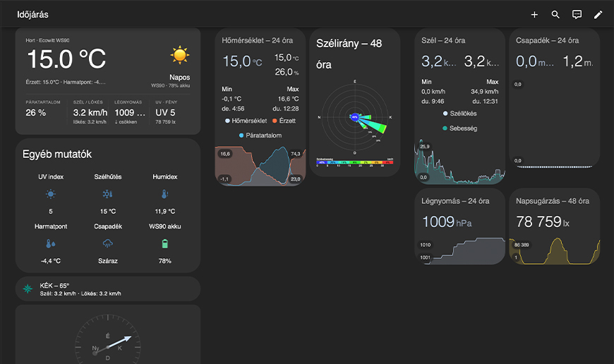Toggle the Sebesség legend entry
Image resolution: width=614 pixels, height=364 pixels.
[459, 128]
